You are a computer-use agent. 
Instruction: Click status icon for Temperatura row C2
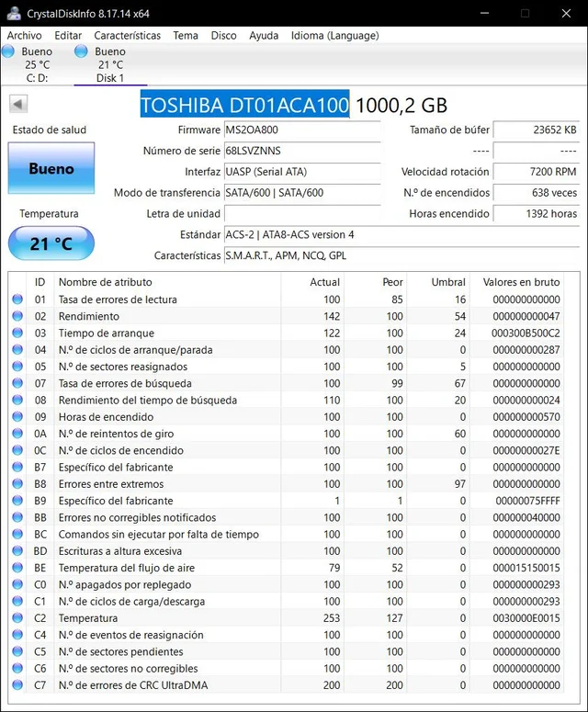point(17,618)
